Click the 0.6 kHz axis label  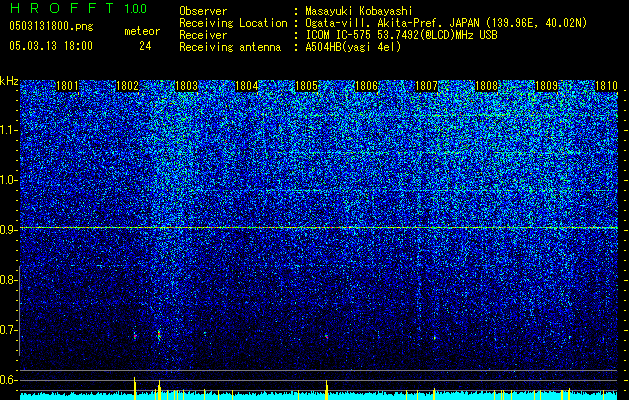pos(9,380)
